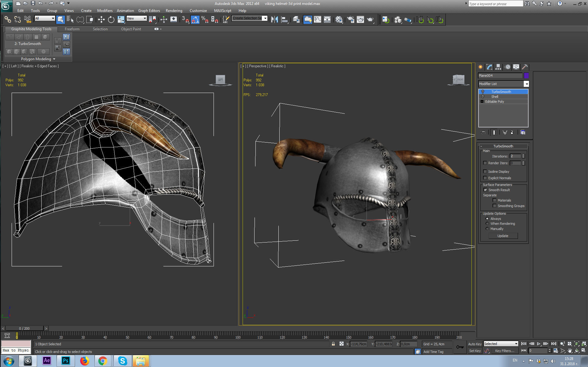Select the Always update option
588x367 pixels.
tap(487, 219)
